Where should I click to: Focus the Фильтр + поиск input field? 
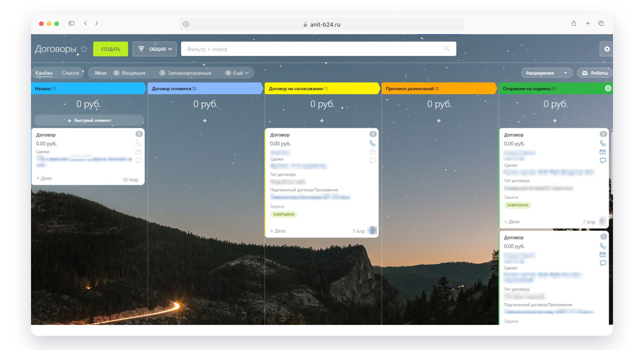coord(310,49)
